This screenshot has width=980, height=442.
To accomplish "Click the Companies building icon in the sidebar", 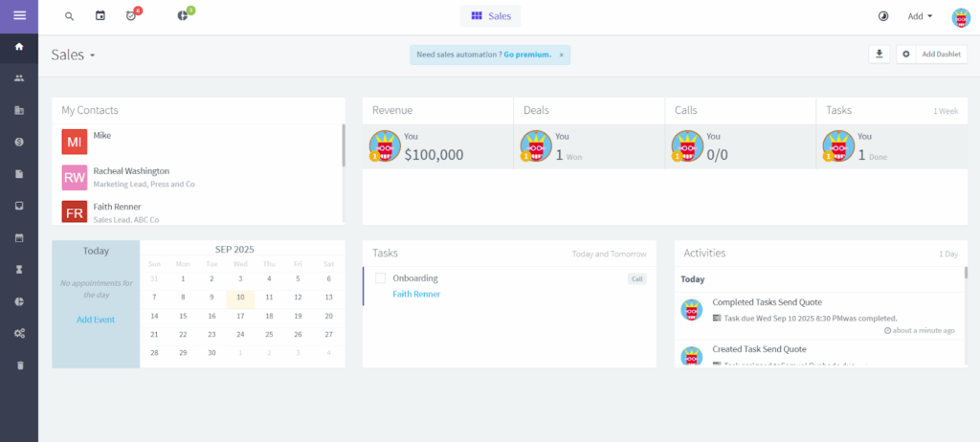I will point(19,110).
